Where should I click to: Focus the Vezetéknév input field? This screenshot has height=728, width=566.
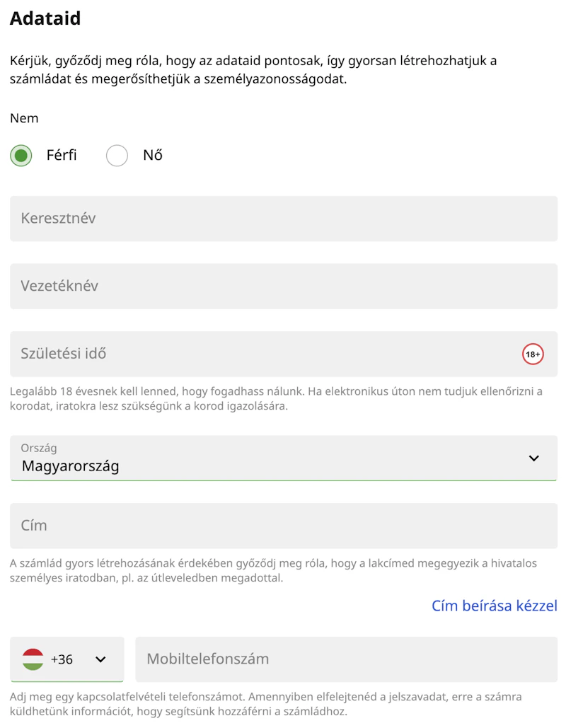(283, 287)
